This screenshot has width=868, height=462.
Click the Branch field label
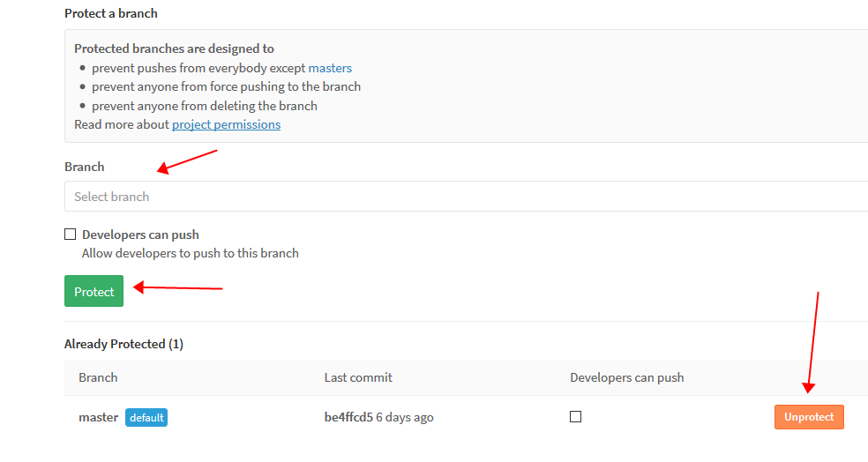84,167
